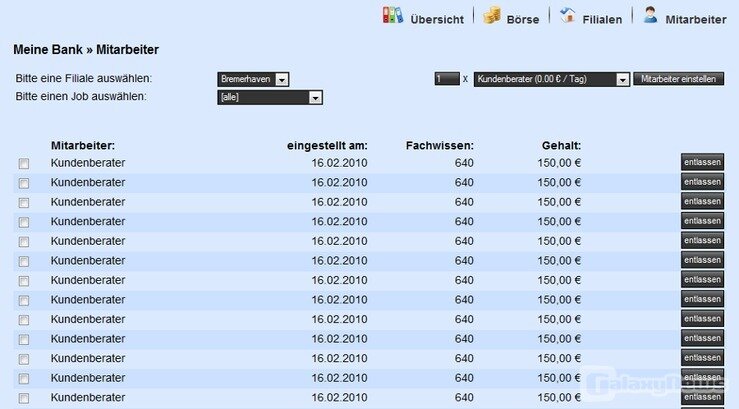739x409 pixels.
Task: Tick the checkbox of the second Kundenberater row
Action: pos(24,183)
